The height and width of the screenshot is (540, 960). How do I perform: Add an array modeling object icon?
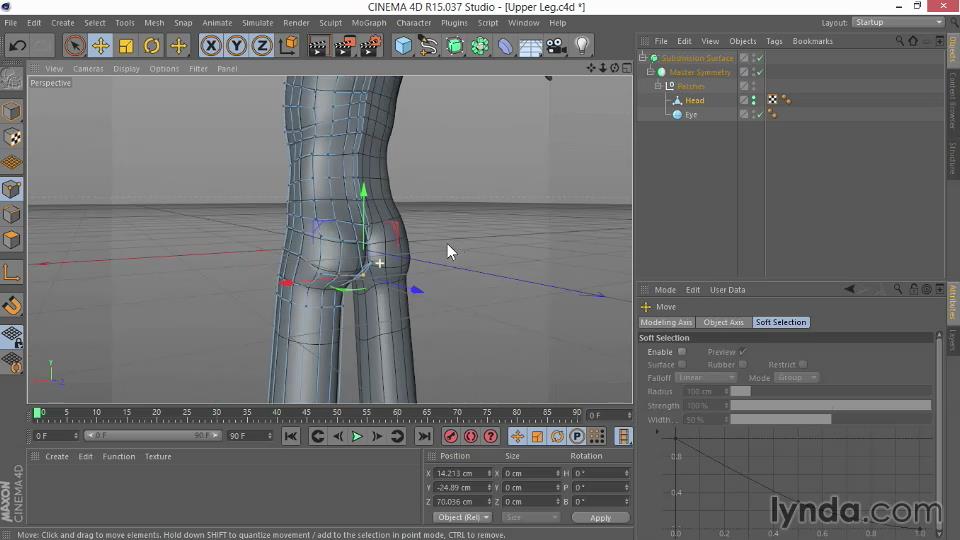[x=480, y=45]
